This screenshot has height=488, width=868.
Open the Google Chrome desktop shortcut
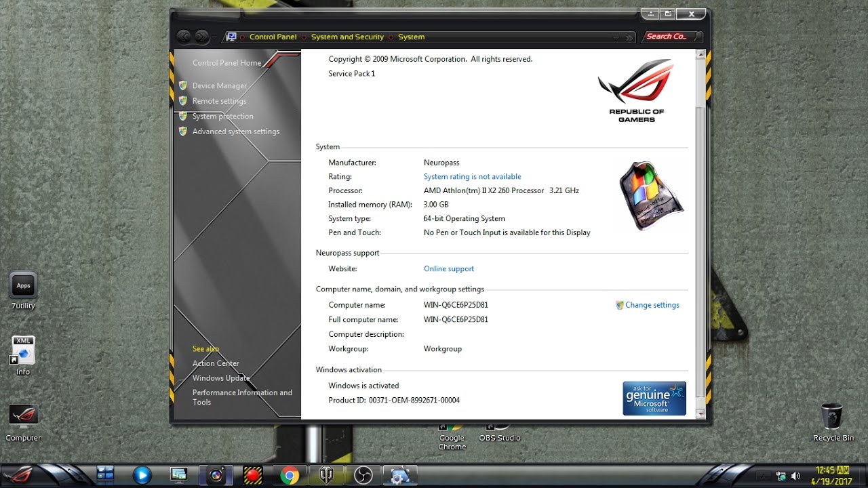tap(452, 437)
